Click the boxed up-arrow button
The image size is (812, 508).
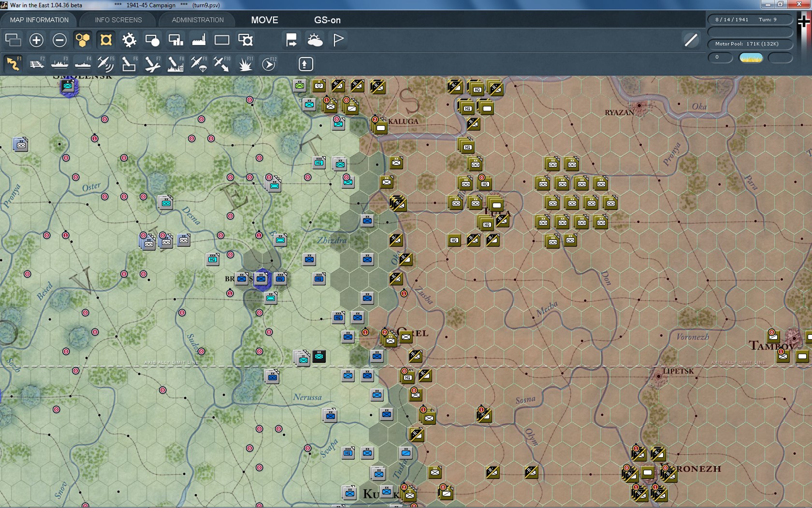[x=305, y=64]
